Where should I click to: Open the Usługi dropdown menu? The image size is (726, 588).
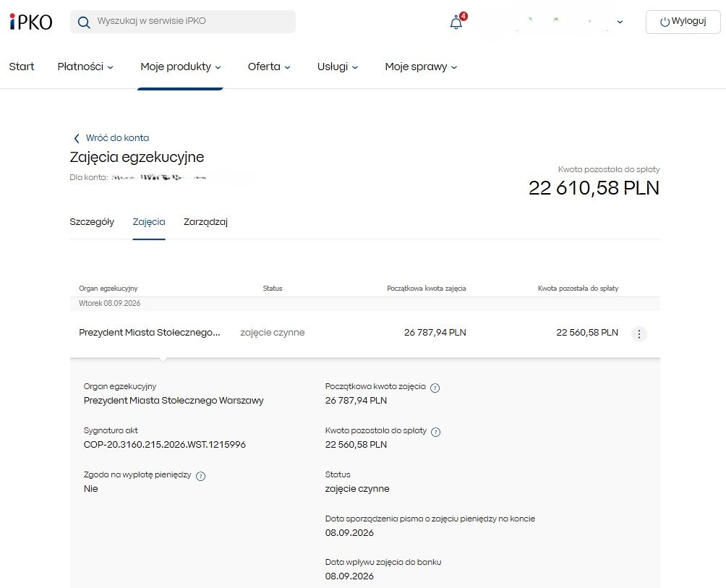coord(338,67)
